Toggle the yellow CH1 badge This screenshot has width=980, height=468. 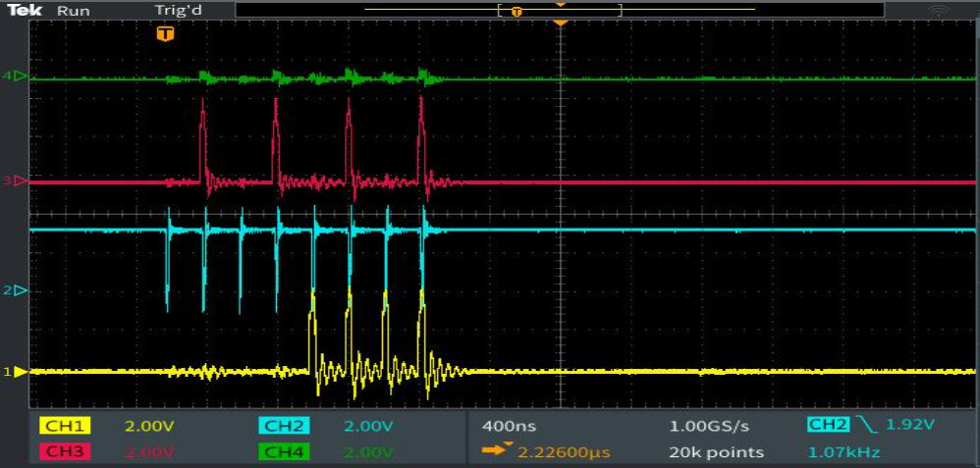[x=65, y=426]
